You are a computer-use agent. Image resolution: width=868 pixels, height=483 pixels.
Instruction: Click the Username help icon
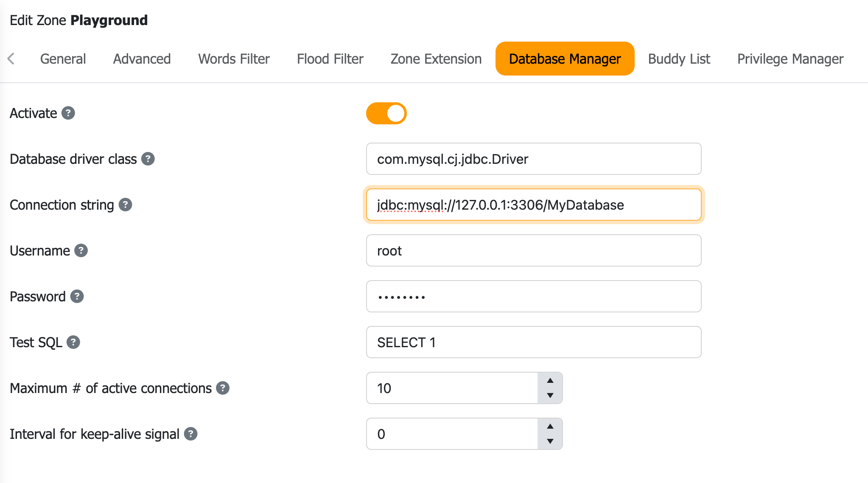tap(80, 250)
